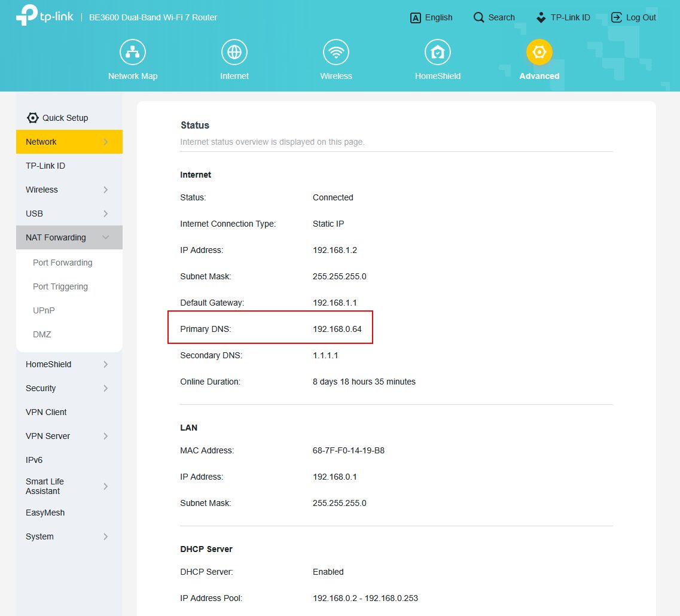Expand the Security sidebar section

[x=105, y=388]
